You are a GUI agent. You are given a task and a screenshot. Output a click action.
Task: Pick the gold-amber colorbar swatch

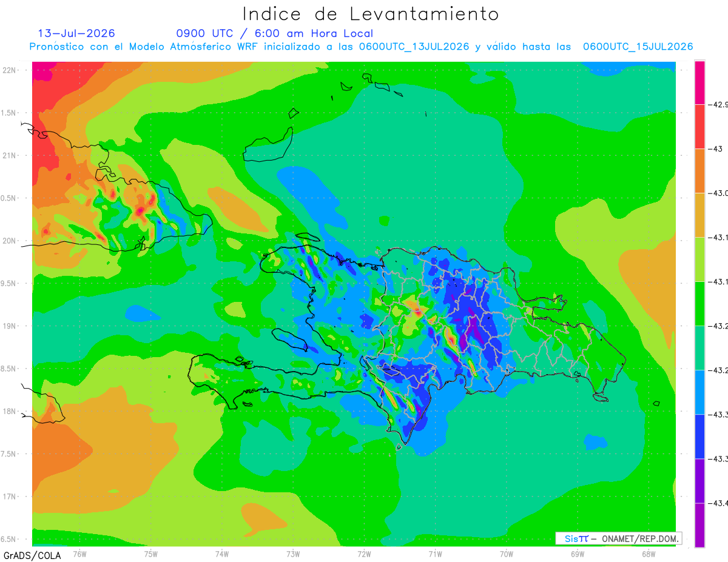(699, 215)
